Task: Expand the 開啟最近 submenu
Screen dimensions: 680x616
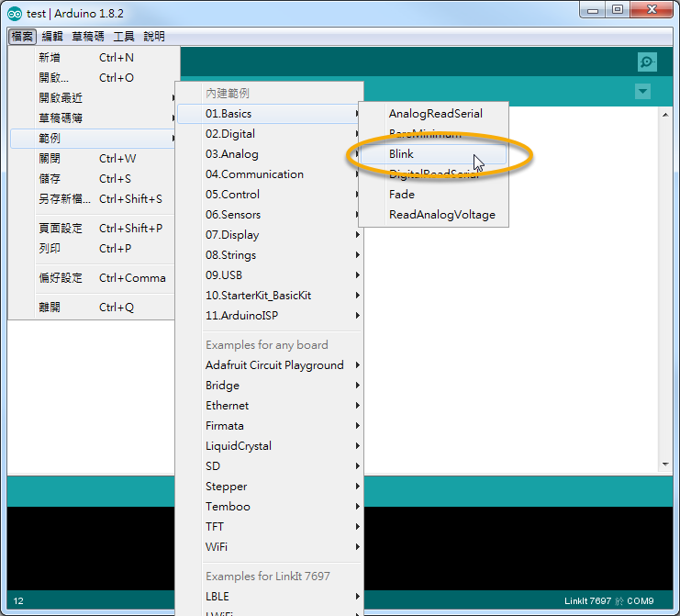Action: click(93, 98)
